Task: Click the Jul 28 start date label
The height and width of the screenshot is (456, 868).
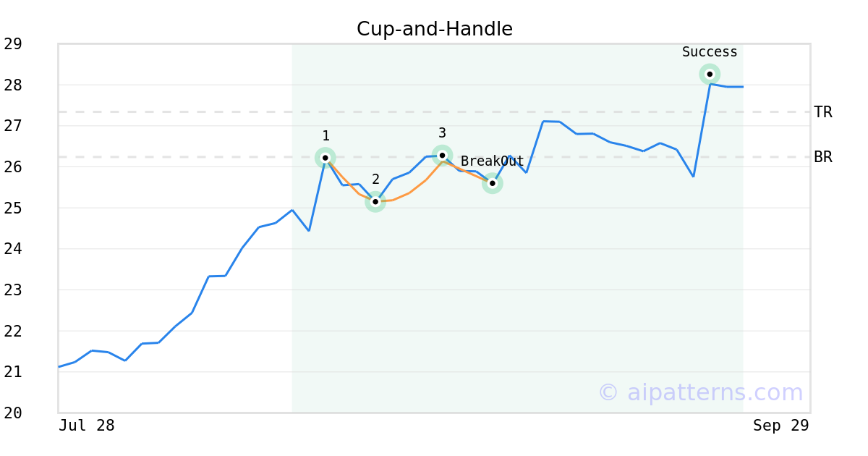Action: (x=87, y=426)
